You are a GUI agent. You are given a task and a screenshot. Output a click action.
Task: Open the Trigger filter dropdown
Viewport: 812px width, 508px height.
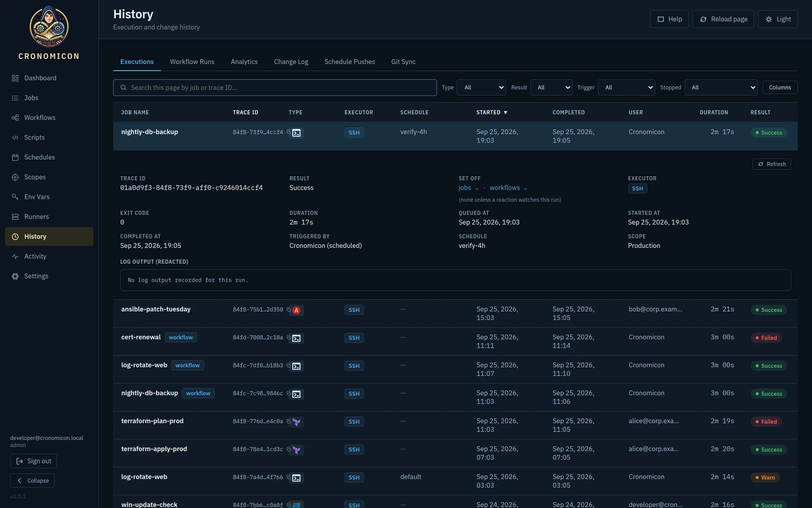pyautogui.click(x=626, y=87)
